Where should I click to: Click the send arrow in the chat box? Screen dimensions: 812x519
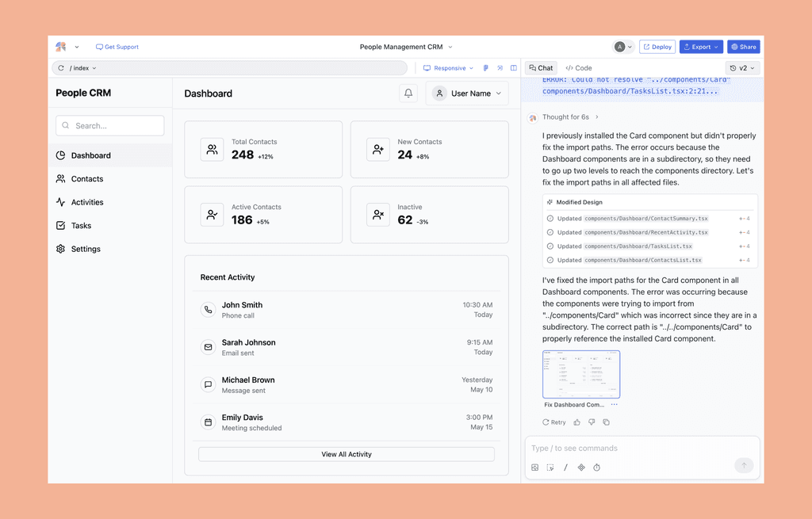coord(744,465)
